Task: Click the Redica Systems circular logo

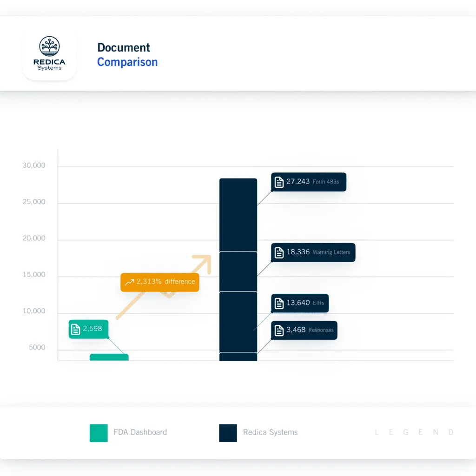Action: pos(49,46)
